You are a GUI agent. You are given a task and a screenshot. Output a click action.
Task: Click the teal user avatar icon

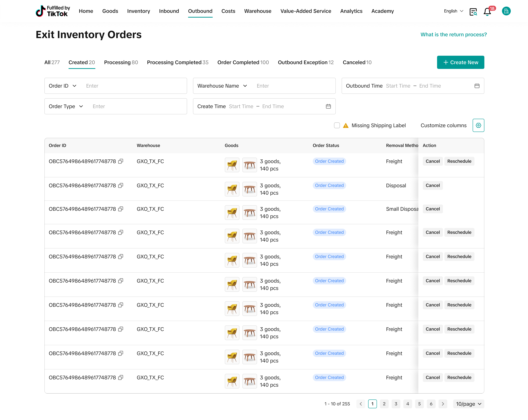pos(506,11)
